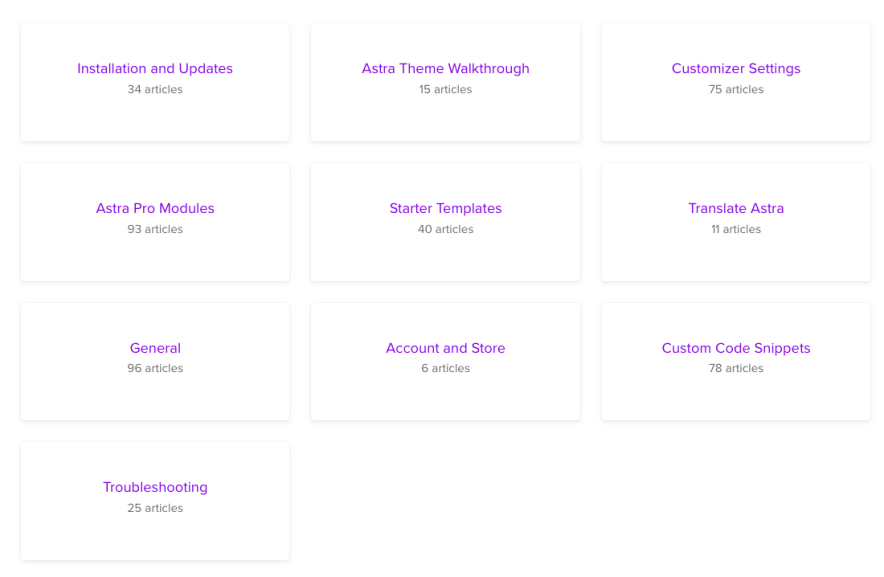This screenshot has width=884, height=577.
Task: Open the Astra Pro Modules category
Action: [x=155, y=208]
